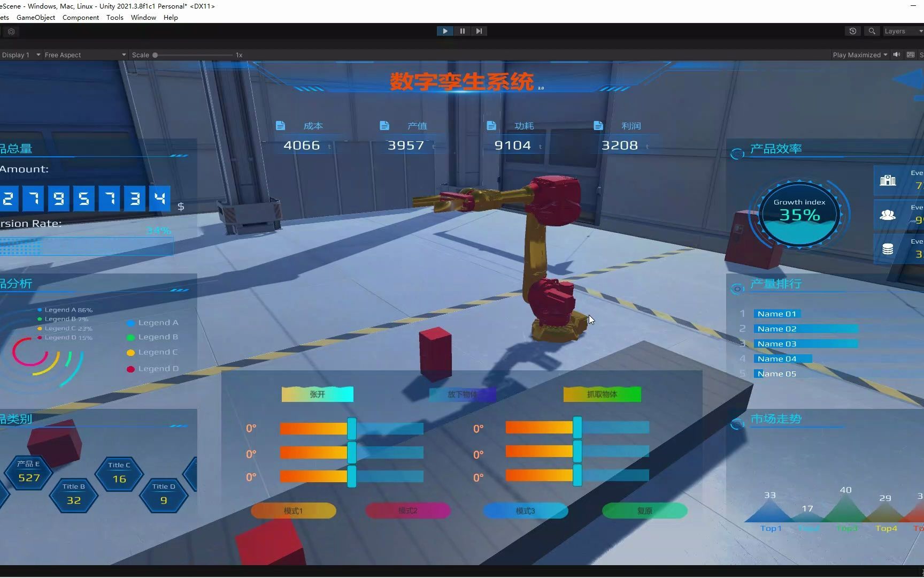Select the users group icon on right side
Image resolution: width=924 pixels, height=578 pixels.
point(888,215)
